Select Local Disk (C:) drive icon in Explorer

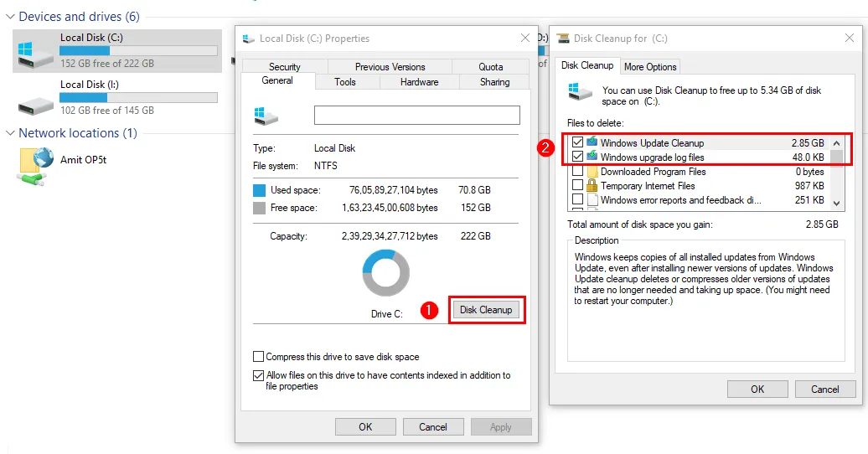34,54
